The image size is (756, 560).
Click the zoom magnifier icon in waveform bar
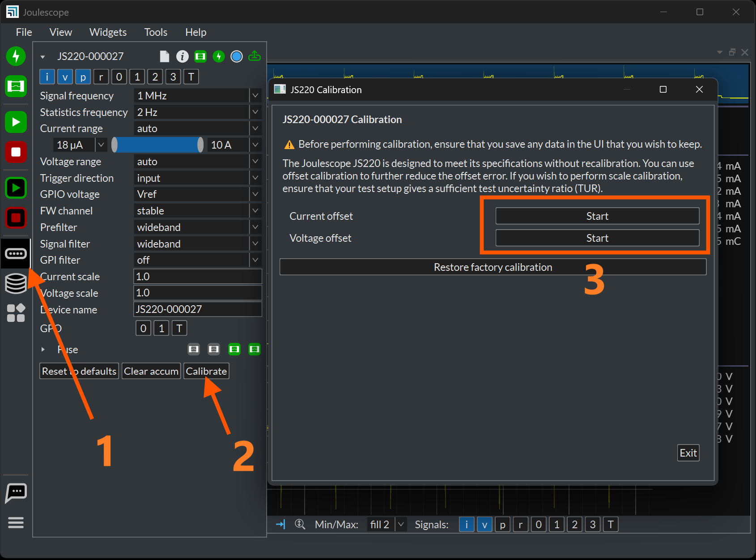coord(300,524)
